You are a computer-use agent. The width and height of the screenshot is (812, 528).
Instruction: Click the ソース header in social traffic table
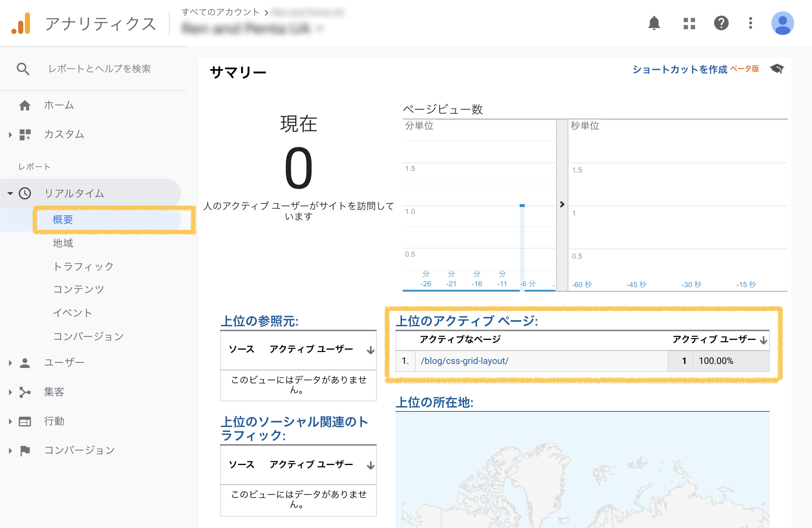[x=242, y=464]
